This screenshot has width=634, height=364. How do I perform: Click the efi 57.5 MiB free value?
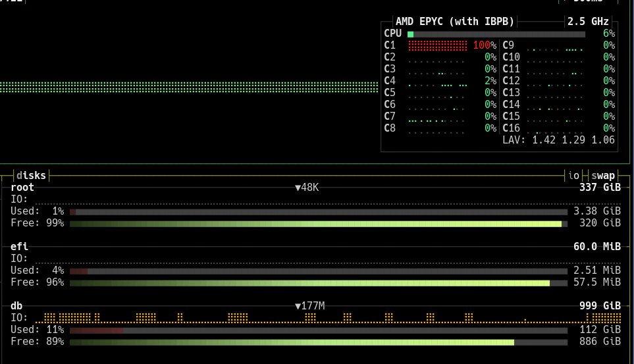(x=597, y=282)
